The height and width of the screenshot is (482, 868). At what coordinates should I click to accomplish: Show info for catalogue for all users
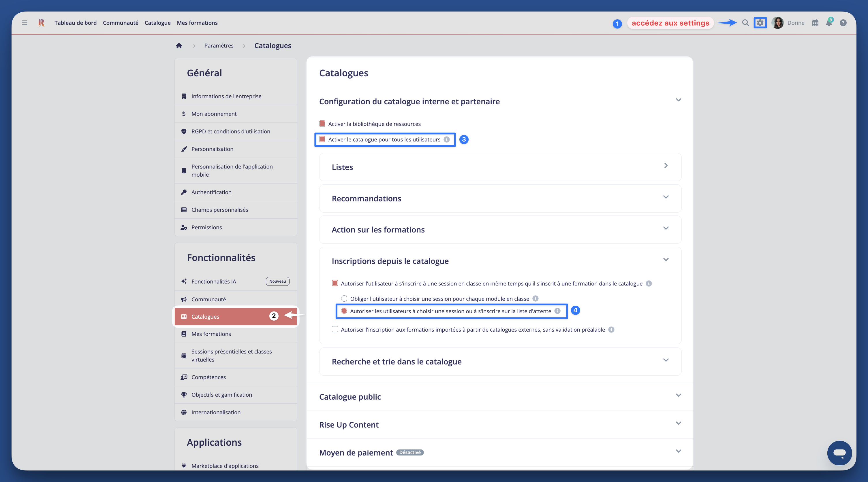[x=446, y=139]
